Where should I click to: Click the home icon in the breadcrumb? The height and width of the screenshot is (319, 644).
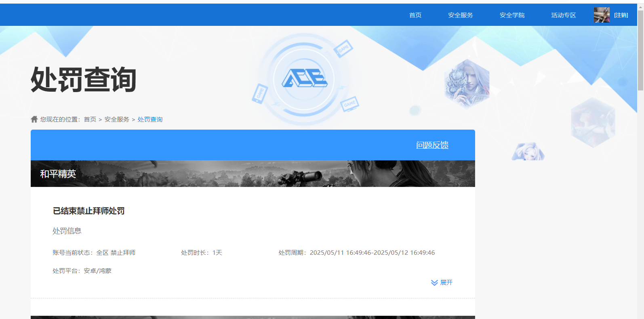tap(34, 119)
